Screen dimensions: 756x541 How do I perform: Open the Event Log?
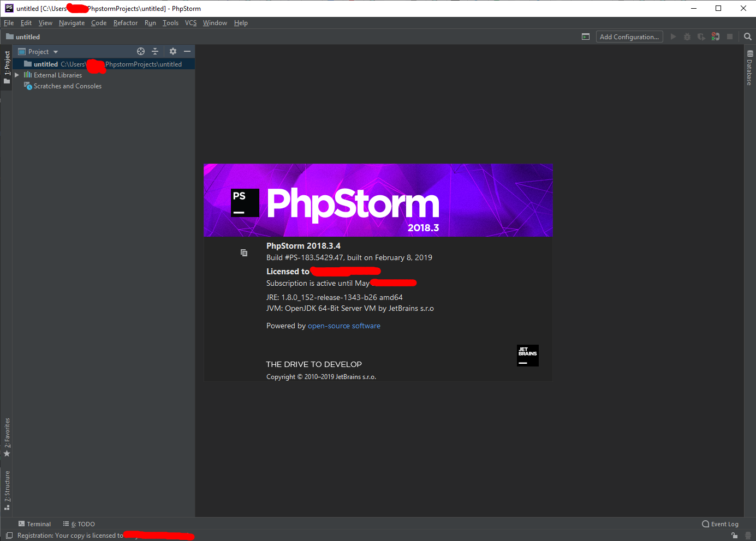(720, 524)
